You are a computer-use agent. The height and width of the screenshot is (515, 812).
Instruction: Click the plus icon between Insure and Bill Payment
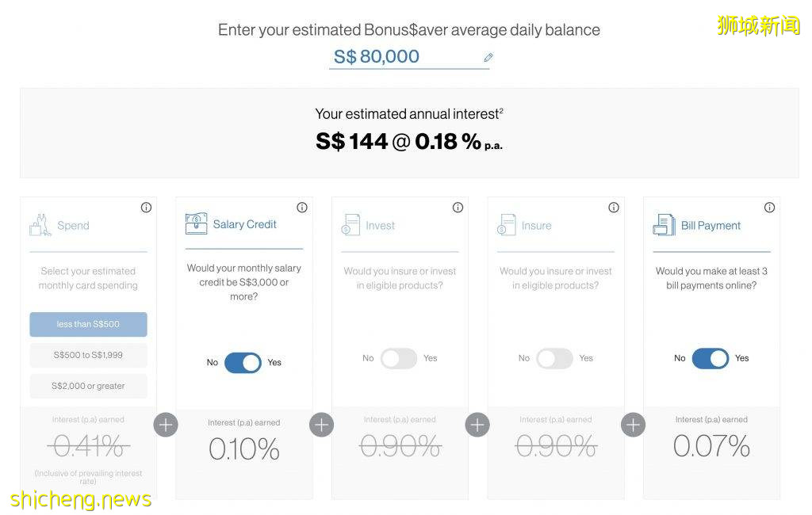(633, 425)
